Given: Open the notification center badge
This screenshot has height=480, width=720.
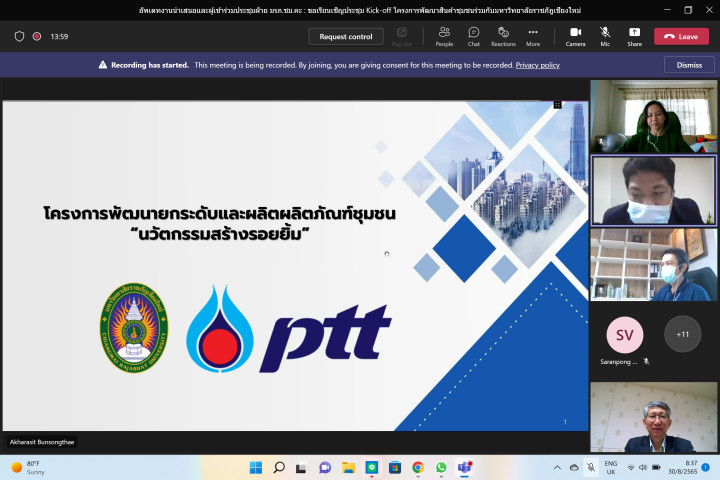Looking at the screenshot, I should (706, 468).
